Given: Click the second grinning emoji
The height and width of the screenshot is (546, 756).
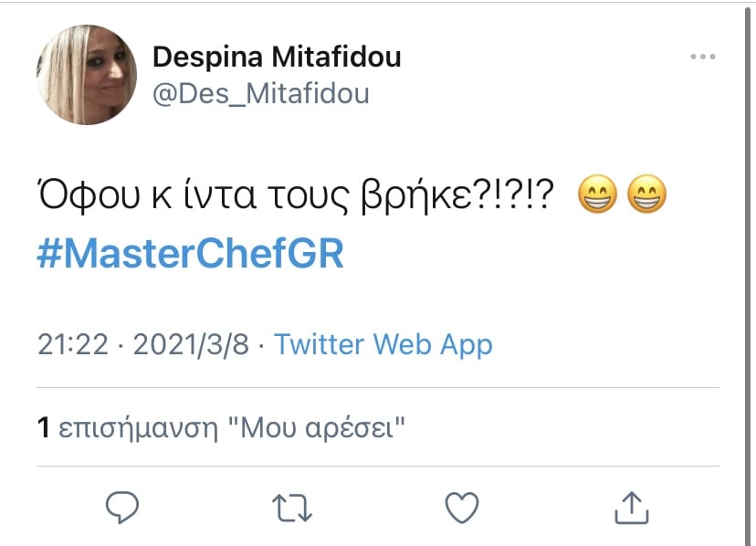Looking at the screenshot, I should tap(645, 193).
